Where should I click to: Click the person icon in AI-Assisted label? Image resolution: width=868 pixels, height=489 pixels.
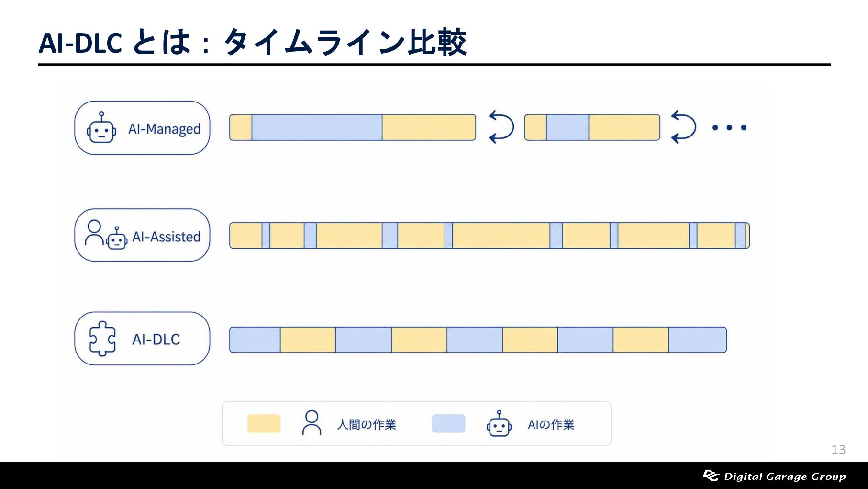pyautogui.click(x=94, y=232)
